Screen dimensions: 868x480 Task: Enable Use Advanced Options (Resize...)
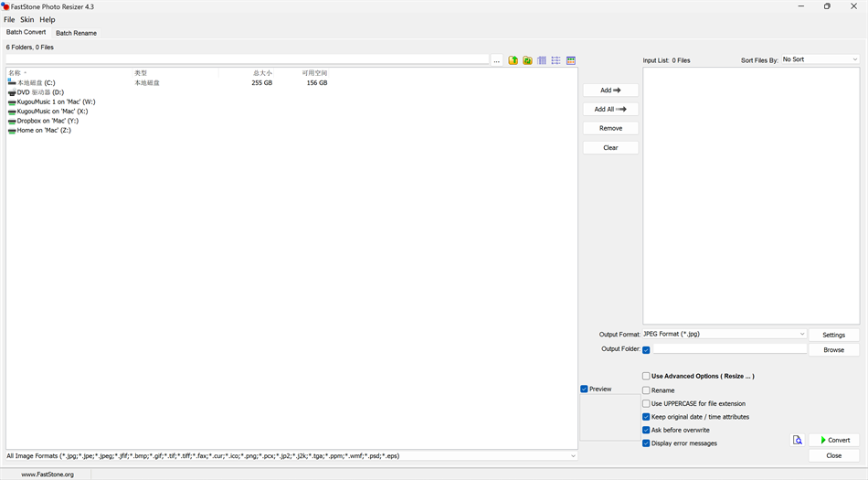pos(646,376)
